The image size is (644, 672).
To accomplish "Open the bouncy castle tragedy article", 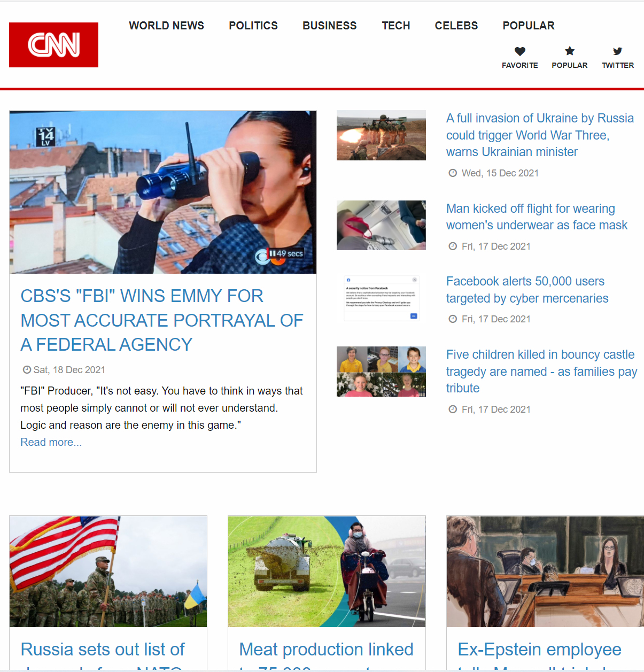I will pos(541,371).
